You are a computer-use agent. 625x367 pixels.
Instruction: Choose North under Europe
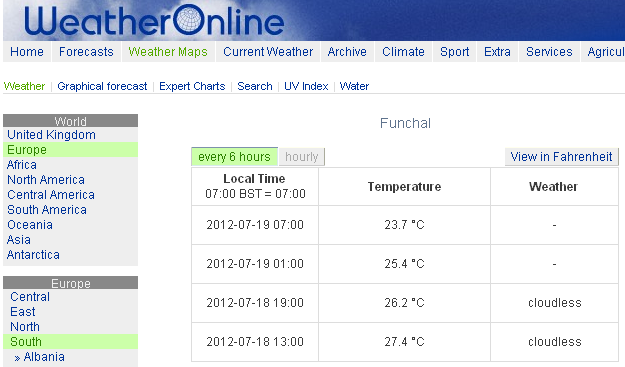click(x=25, y=327)
